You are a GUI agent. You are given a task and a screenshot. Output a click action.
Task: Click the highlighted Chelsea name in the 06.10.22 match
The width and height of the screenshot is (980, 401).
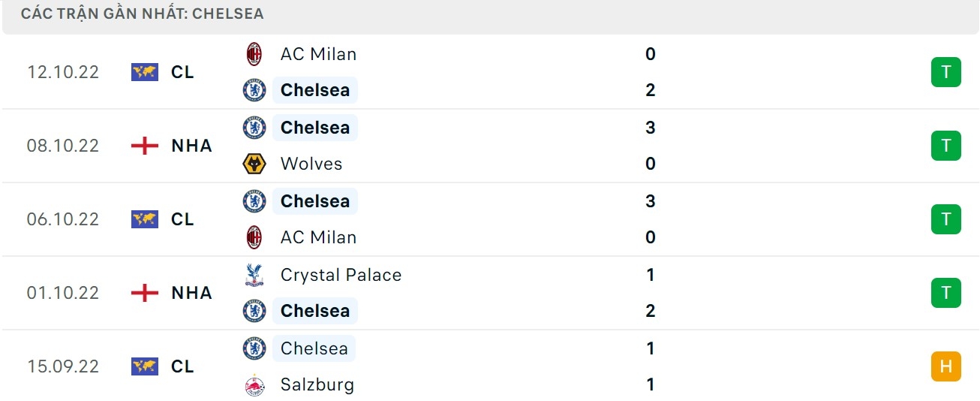(315, 201)
